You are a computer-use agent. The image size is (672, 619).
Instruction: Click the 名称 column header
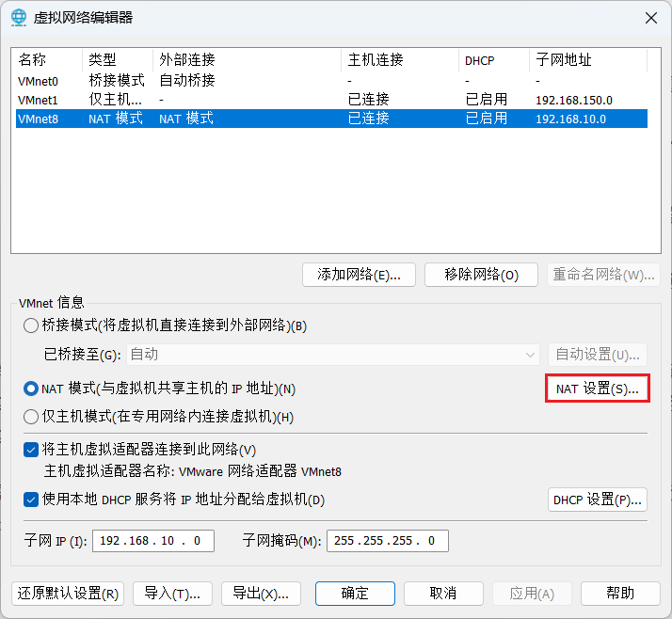[47, 59]
